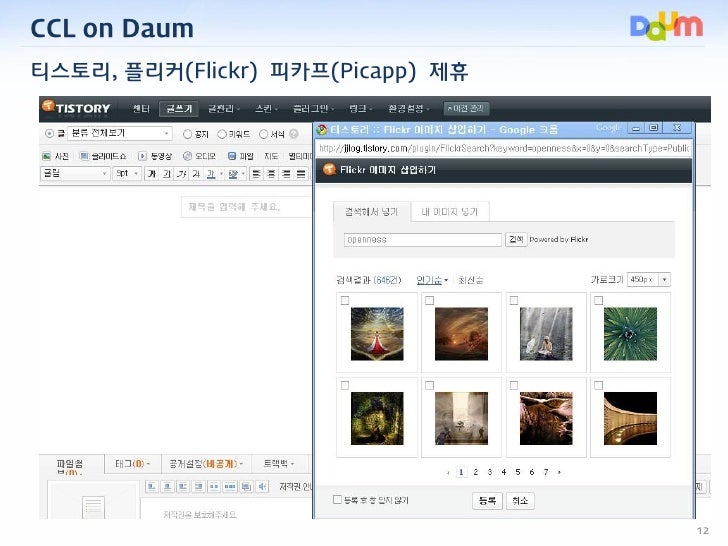The image size is (728, 546).
Task: Click second image alignment icon in attachment bar
Action: pos(167,487)
